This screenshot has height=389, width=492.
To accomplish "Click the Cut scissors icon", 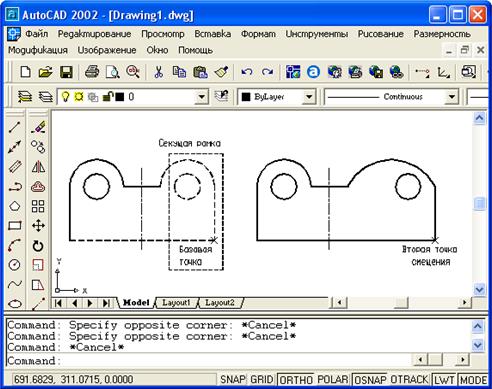I will [159, 72].
